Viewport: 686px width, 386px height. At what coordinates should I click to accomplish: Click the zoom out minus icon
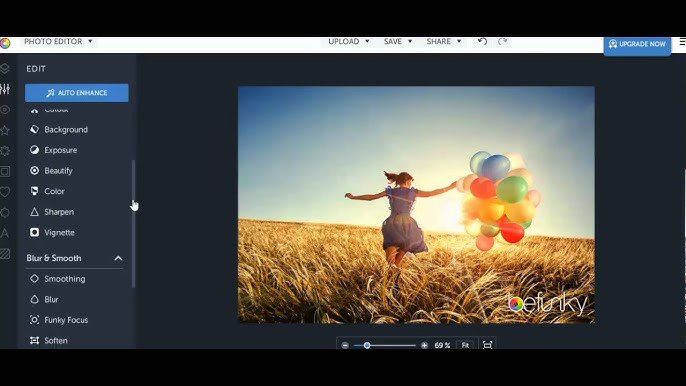[x=345, y=345]
